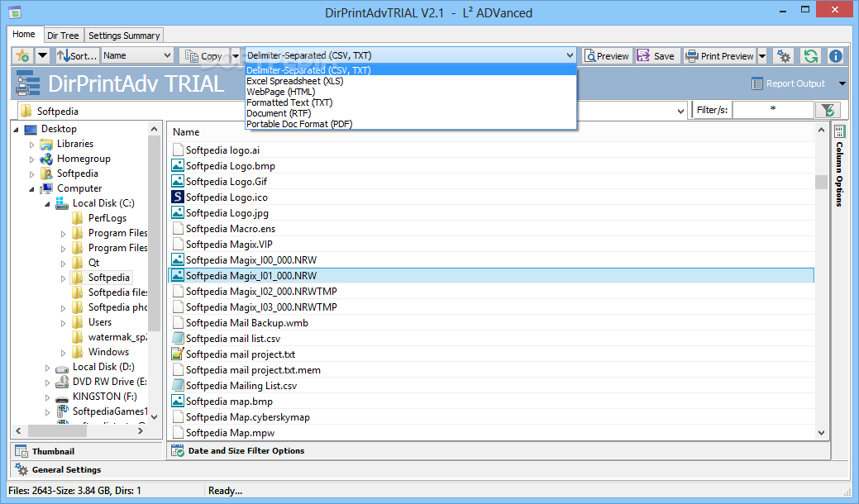
Task: Click the green refresh icon
Action: (811, 56)
